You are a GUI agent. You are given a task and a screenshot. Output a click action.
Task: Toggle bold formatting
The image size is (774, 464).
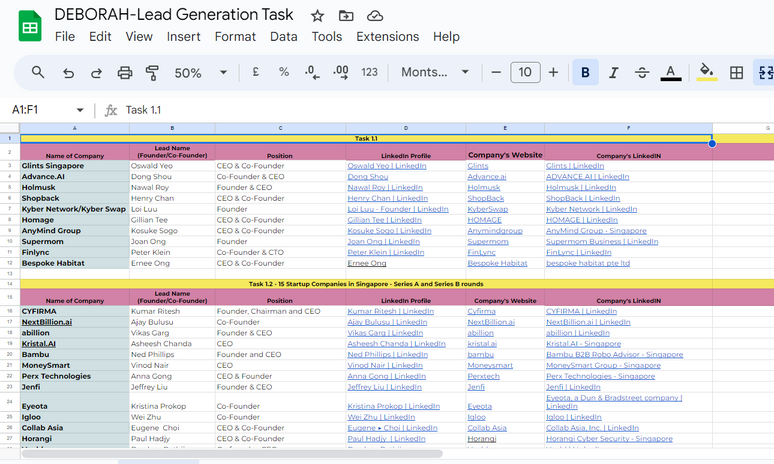(x=585, y=73)
